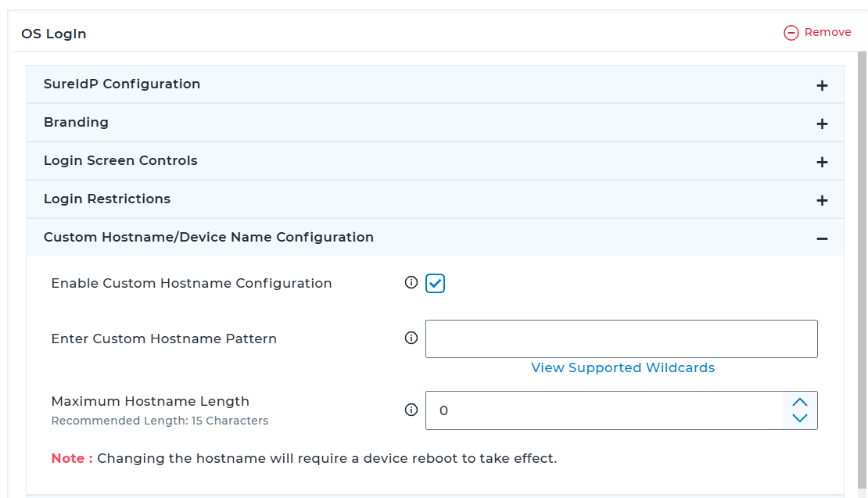868x498 pixels.
Task: Click the Remove text link
Action: [x=827, y=32]
